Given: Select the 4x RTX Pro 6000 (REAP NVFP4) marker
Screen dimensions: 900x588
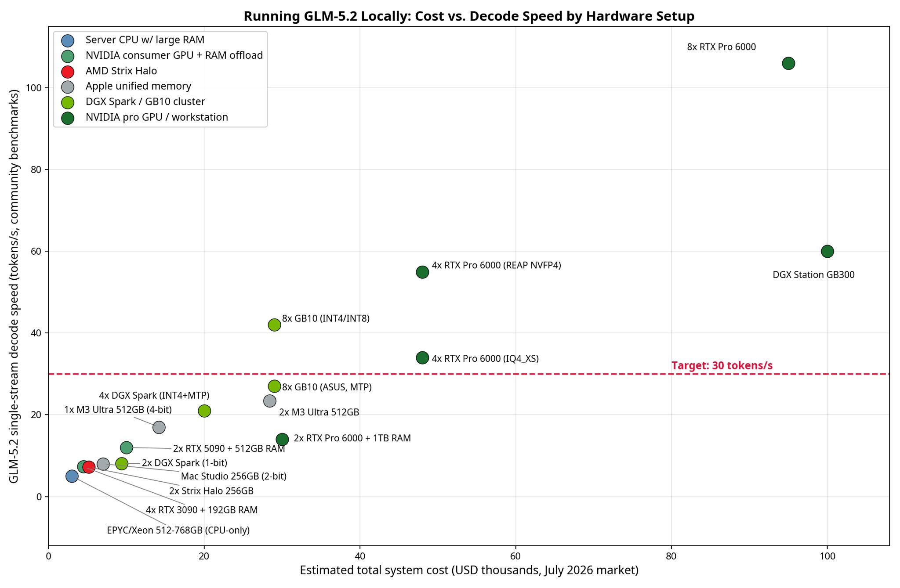Looking at the screenshot, I should 422,272.
